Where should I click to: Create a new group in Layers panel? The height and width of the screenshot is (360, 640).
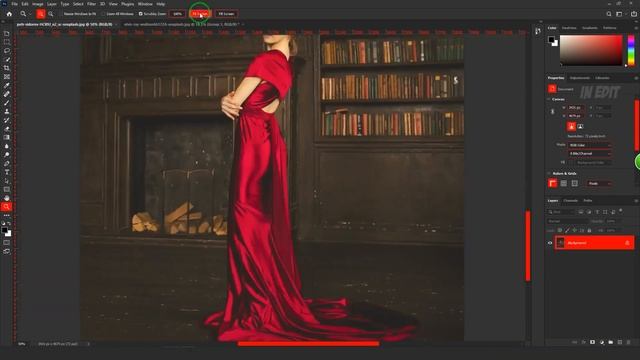611,342
